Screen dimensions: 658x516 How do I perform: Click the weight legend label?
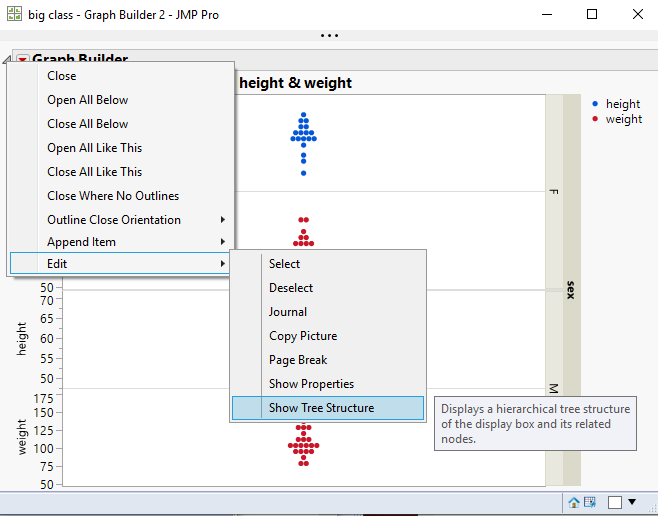624,119
